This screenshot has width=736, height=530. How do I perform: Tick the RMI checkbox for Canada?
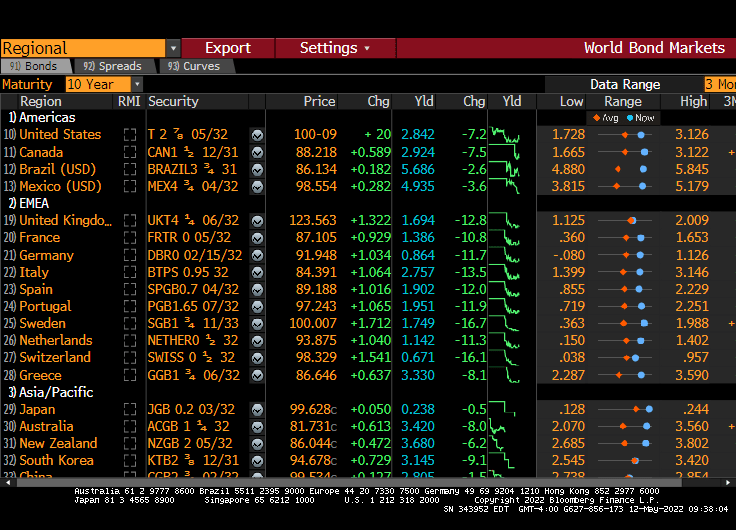coord(130,152)
